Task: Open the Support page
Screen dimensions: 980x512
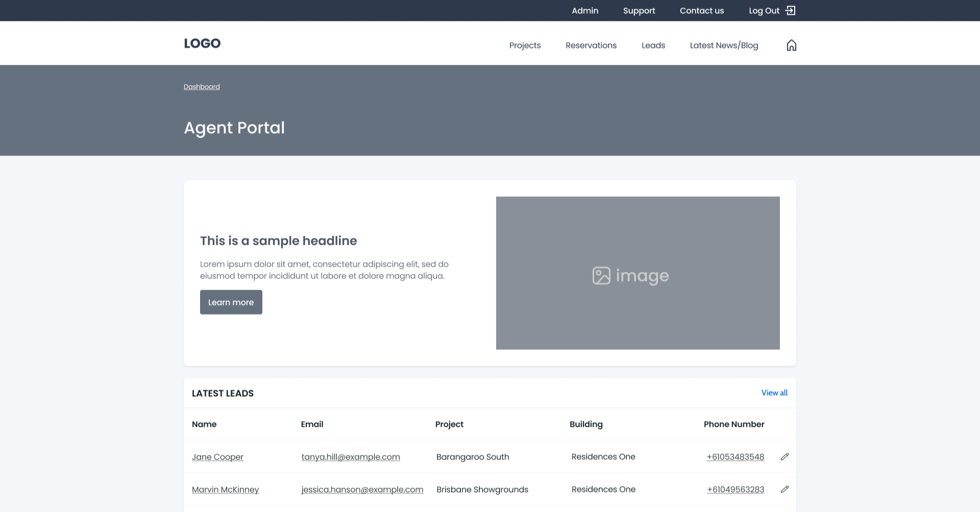Action: coord(639,10)
